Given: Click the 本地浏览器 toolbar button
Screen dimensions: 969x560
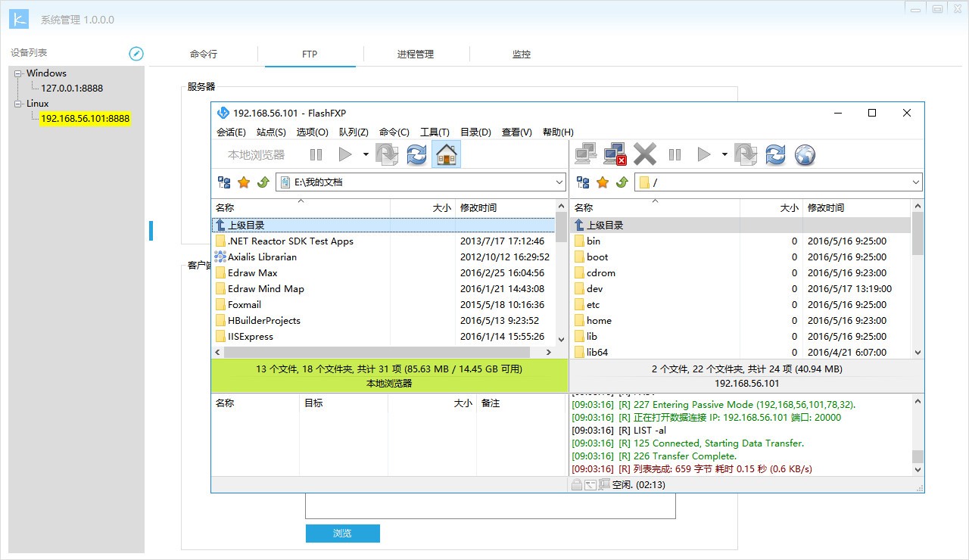Looking at the screenshot, I should click(x=257, y=154).
